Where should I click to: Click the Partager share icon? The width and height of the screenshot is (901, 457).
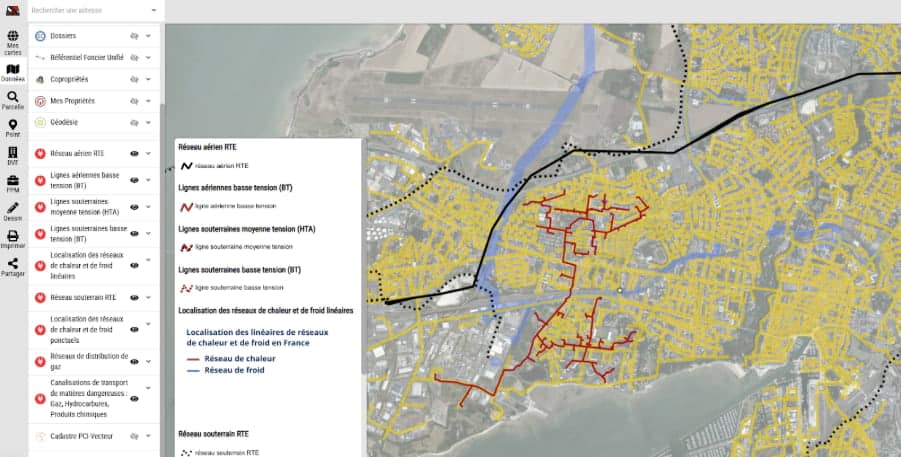13,264
